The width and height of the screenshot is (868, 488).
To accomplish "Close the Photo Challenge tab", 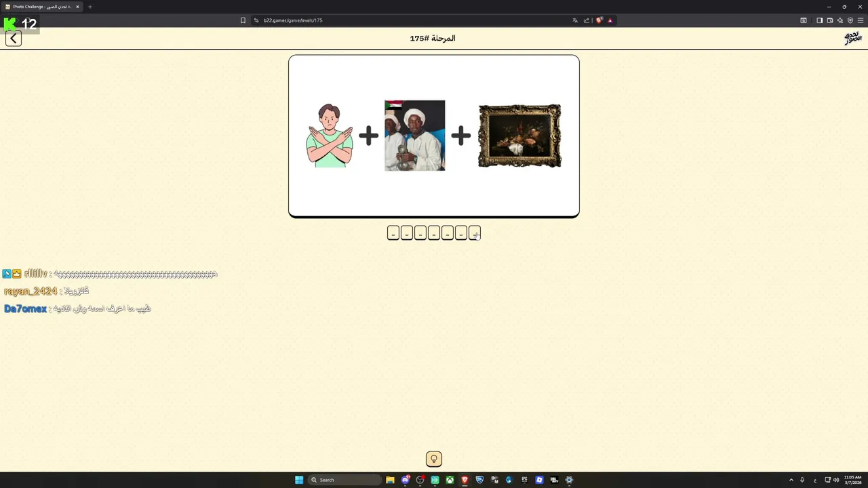I will tap(77, 7).
